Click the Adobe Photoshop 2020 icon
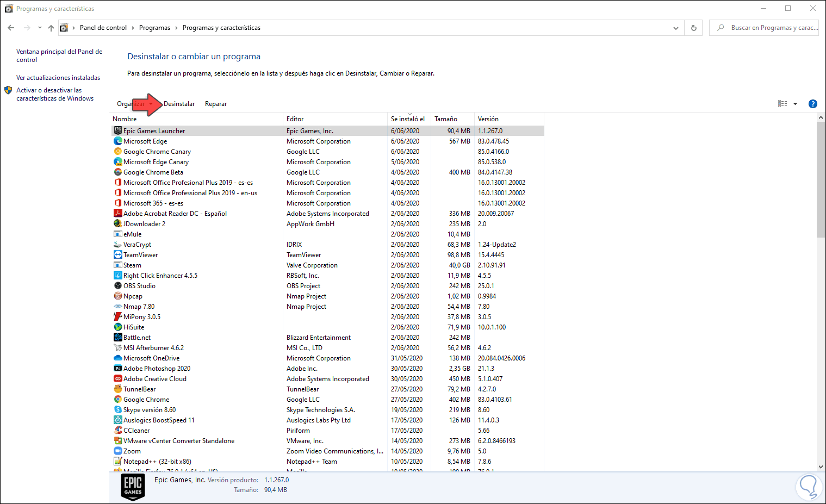 117,369
